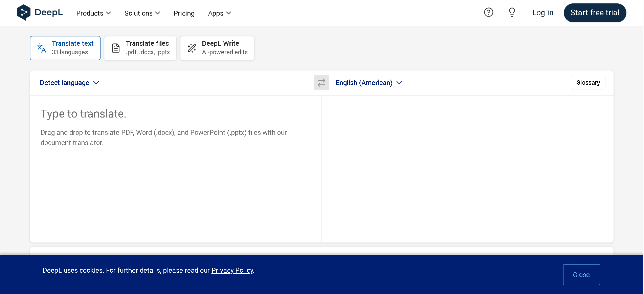Click the Log in link

tap(542, 13)
